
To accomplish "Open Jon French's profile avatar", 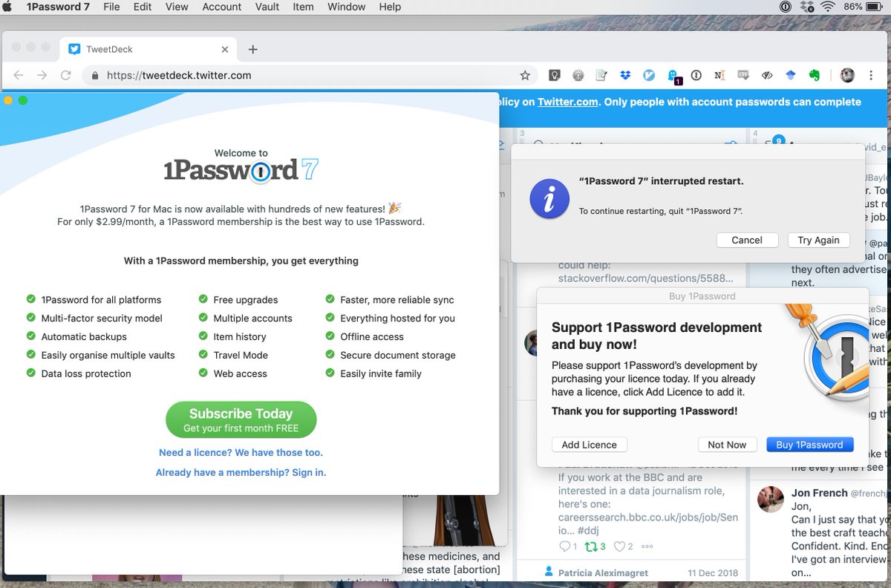I will 771,499.
